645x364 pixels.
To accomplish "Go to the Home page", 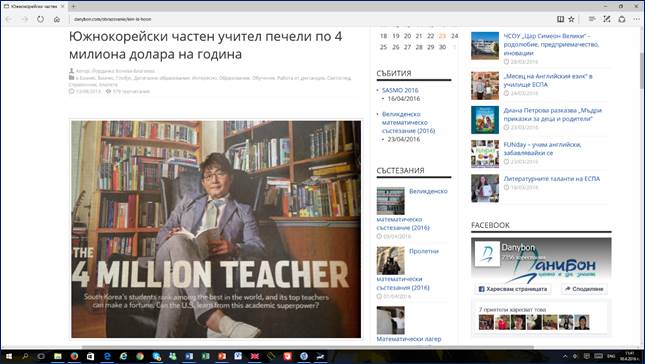I will pyautogui.click(x=57, y=19).
